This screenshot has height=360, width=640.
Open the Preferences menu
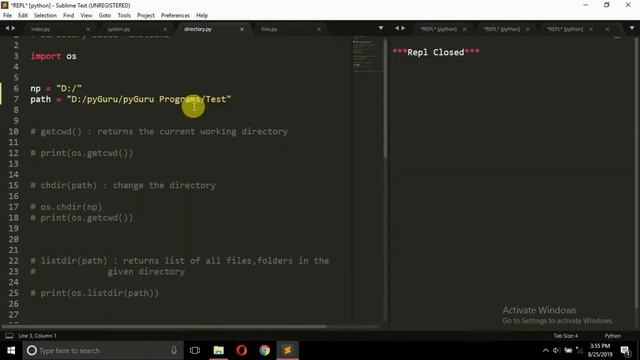click(x=176, y=16)
